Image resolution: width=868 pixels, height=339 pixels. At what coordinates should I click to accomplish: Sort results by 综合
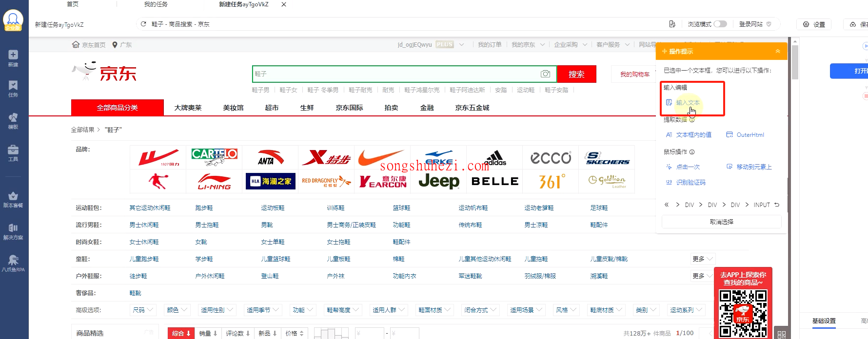pos(181,333)
